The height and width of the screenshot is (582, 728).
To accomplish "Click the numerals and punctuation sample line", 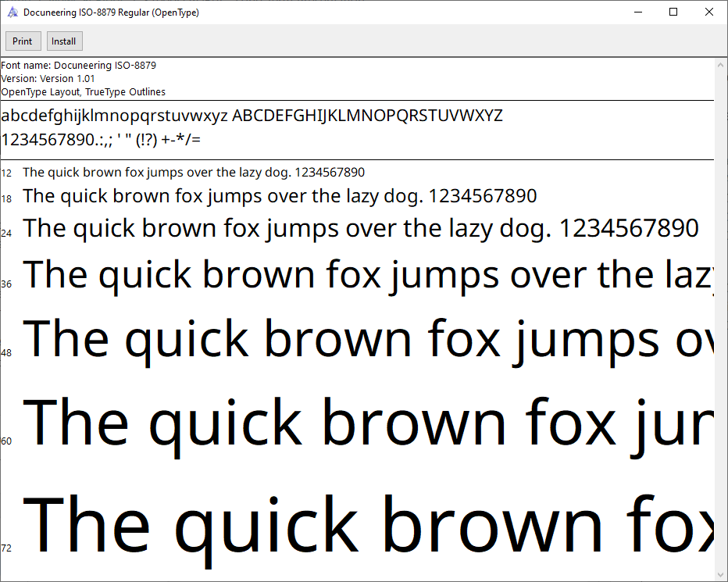I will click(x=102, y=140).
